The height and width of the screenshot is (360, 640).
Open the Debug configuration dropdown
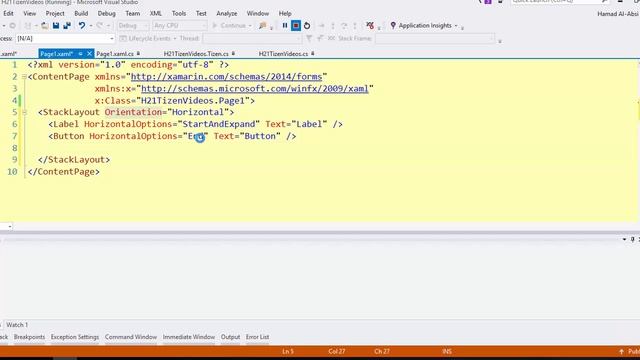point(132,26)
